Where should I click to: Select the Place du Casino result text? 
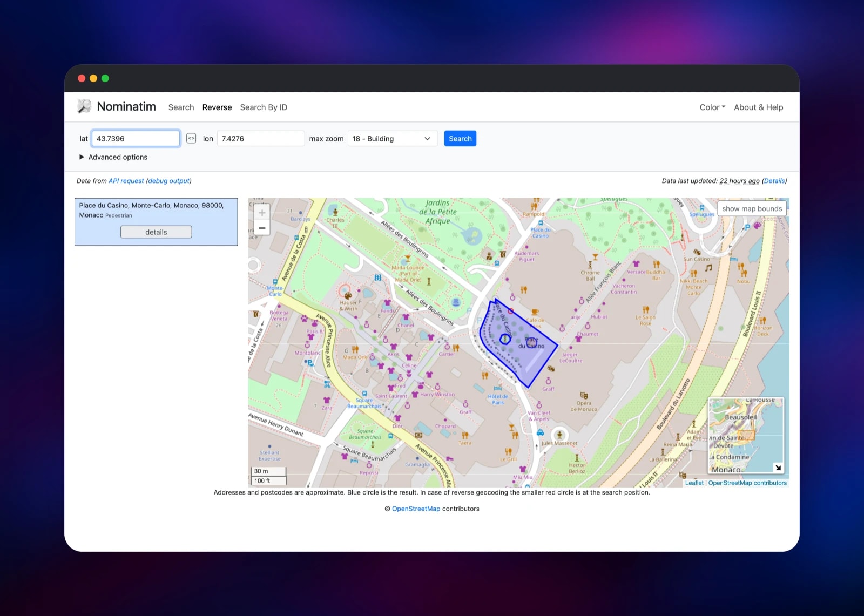[x=151, y=210]
